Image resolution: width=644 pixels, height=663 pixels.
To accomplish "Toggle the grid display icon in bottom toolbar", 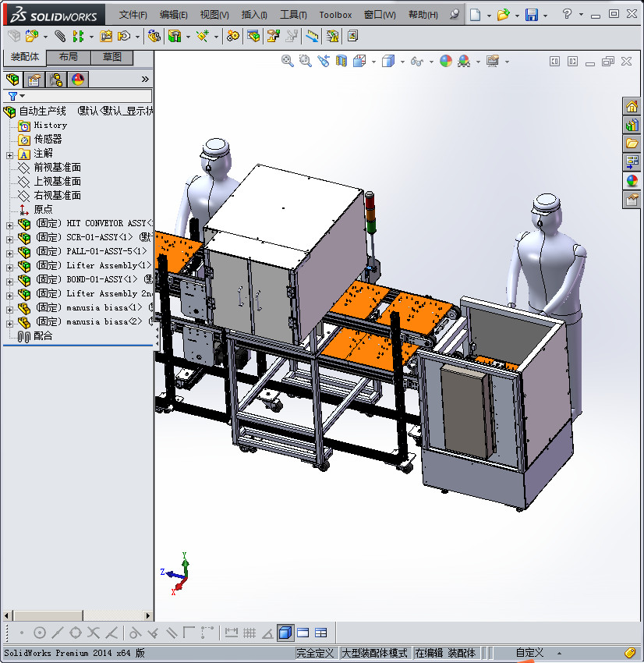I will [249, 633].
